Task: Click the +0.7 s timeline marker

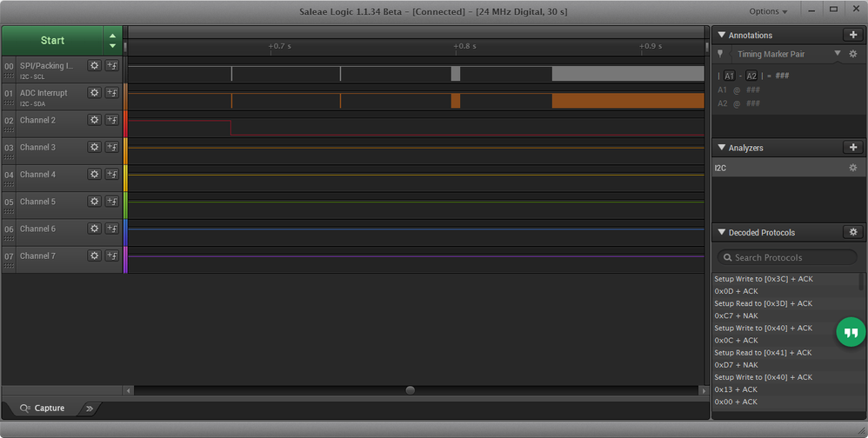Action: coord(279,46)
